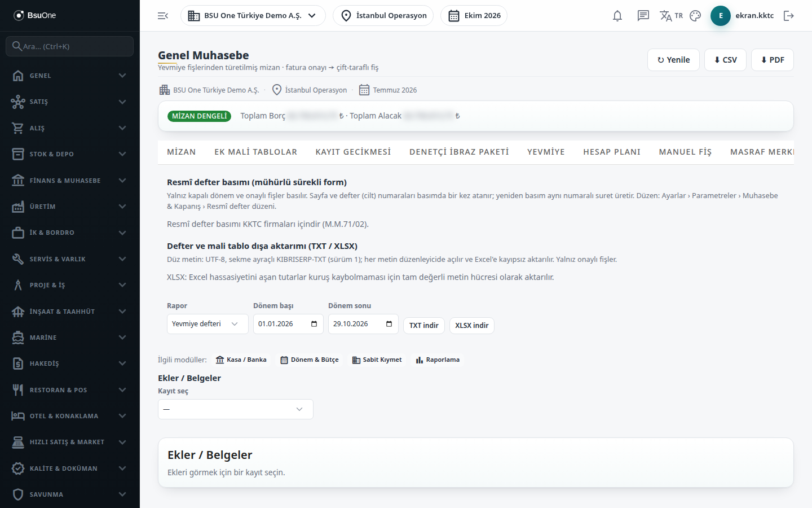Expand SAVUNMA sidebar section
This screenshot has width=812, height=508.
pos(70,494)
